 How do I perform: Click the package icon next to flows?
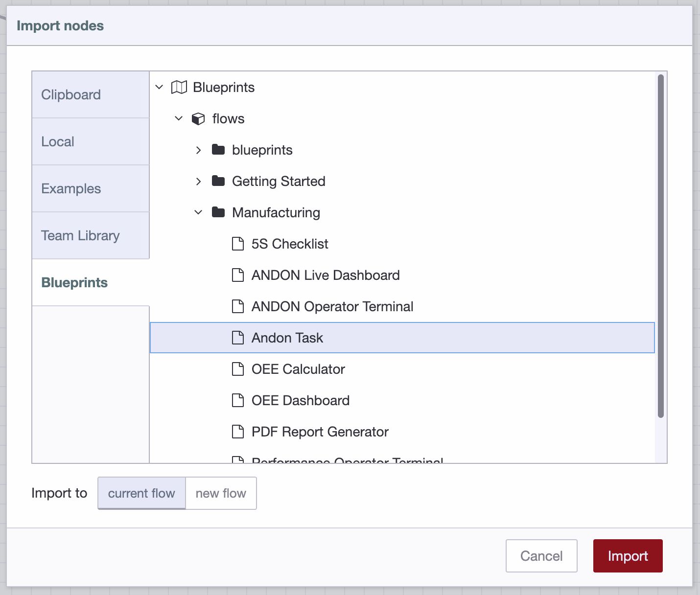click(199, 118)
